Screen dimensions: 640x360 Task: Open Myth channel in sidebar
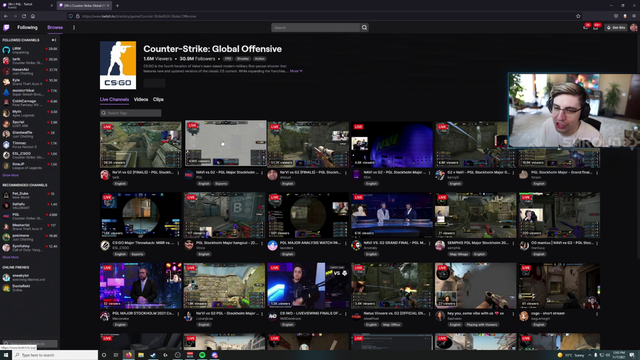[x=30, y=113]
